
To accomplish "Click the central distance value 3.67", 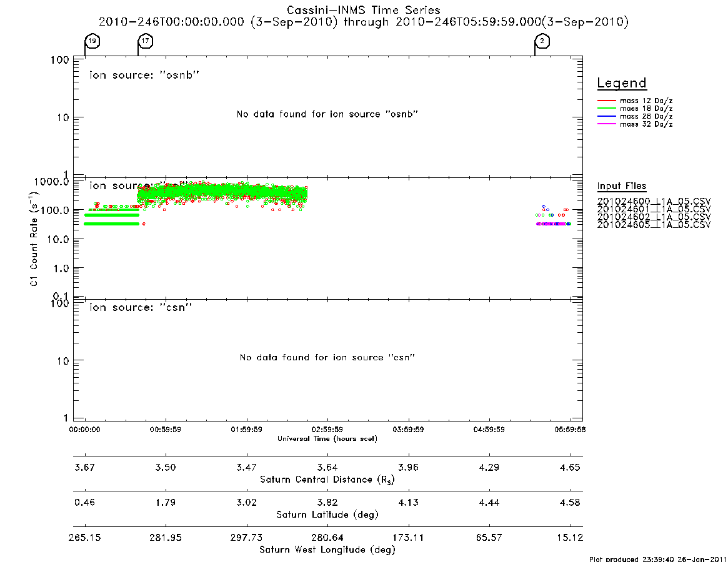I will tap(84, 467).
